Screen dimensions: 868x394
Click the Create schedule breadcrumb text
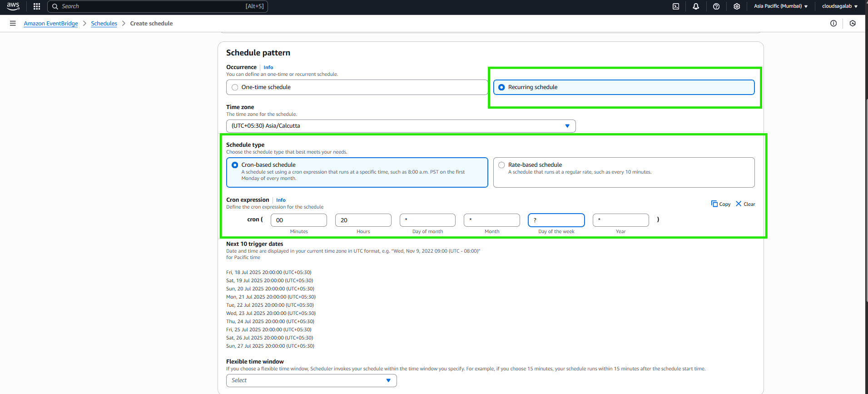point(151,24)
